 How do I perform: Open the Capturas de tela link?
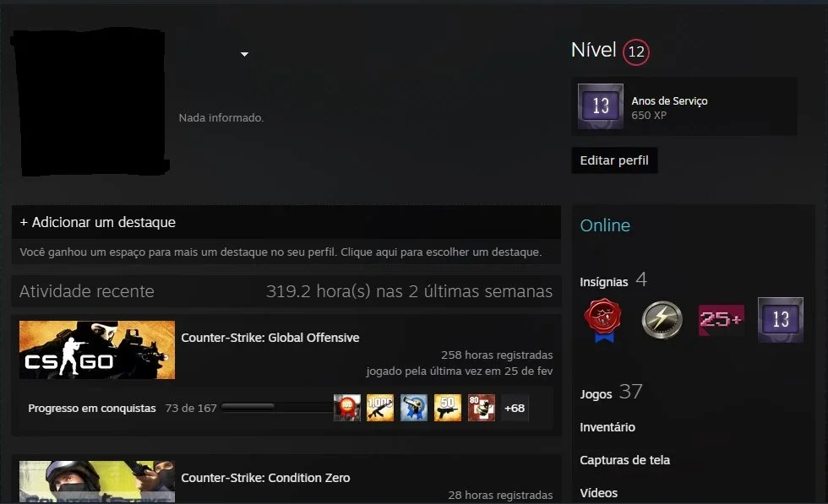coord(624,460)
